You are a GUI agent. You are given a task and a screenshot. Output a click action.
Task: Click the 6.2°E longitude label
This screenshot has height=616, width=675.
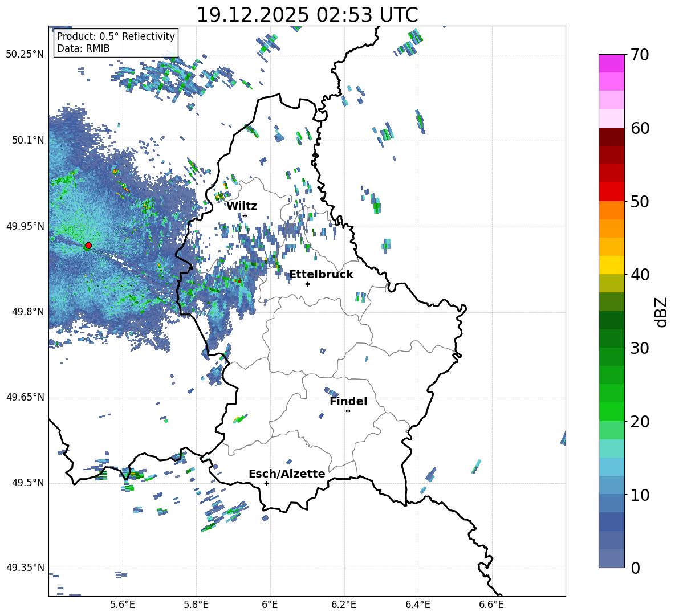coord(344,605)
